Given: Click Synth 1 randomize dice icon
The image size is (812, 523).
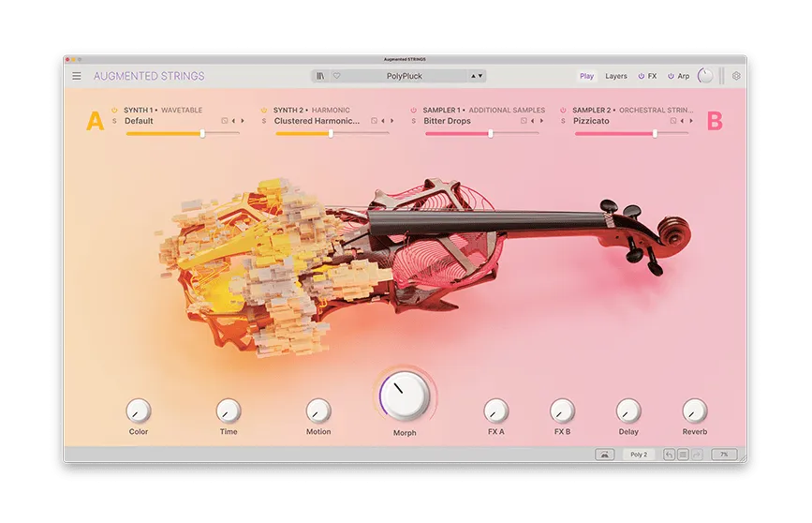Looking at the screenshot, I should click(224, 121).
